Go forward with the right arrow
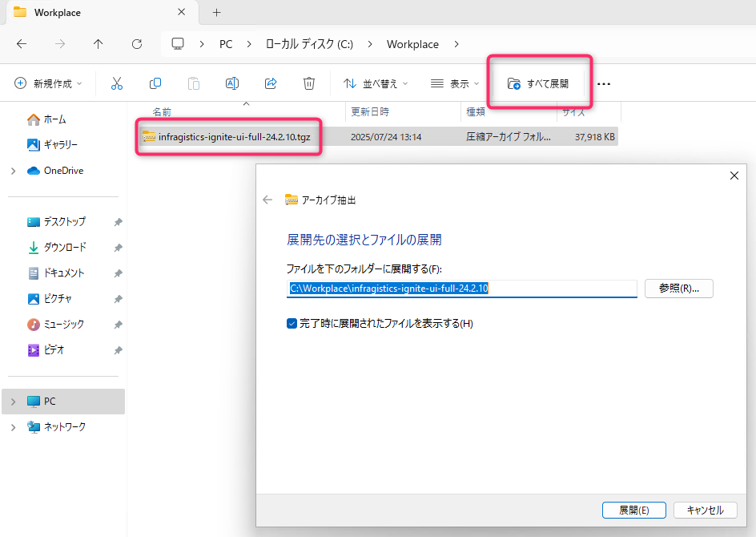Image resolution: width=756 pixels, height=537 pixels. tap(60, 44)
